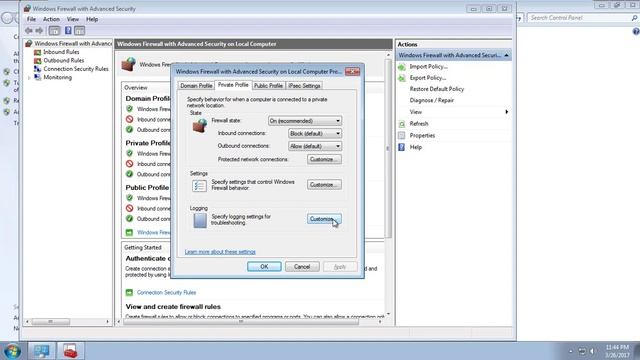Screen dimensions: 640x360
Task: Open the Outbound connections dropdown
Action: (x=315, y=146)
